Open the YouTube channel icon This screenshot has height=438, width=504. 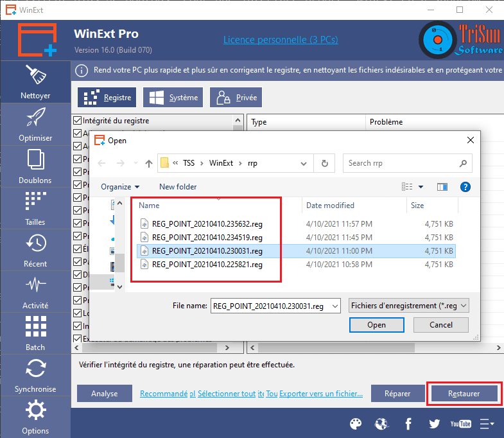[460, 424]
